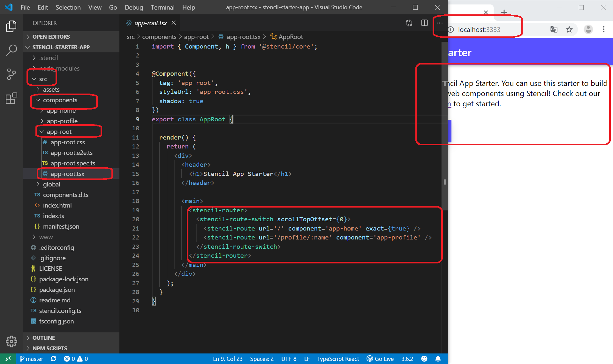Open the Chrome profile avatar
This screenshot has width=613, height=364.
coord(588,29)
